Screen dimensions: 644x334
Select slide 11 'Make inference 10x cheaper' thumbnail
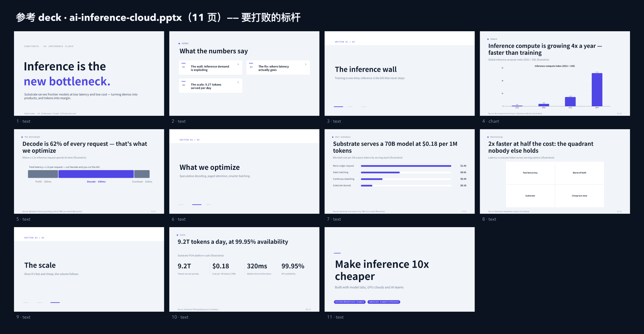coord(400,270)
